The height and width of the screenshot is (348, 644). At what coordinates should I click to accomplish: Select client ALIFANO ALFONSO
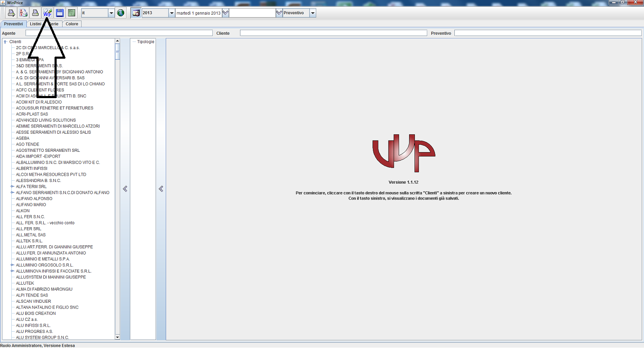coord(34,199)
